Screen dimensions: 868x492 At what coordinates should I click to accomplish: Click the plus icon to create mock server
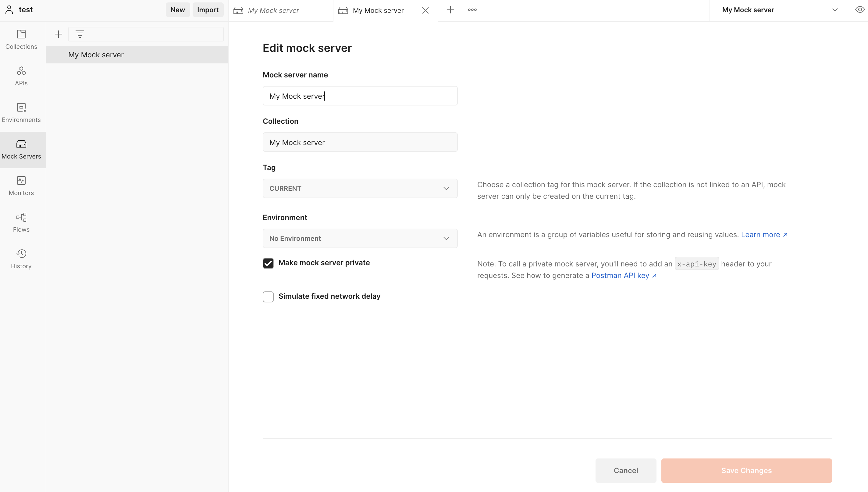59,34
